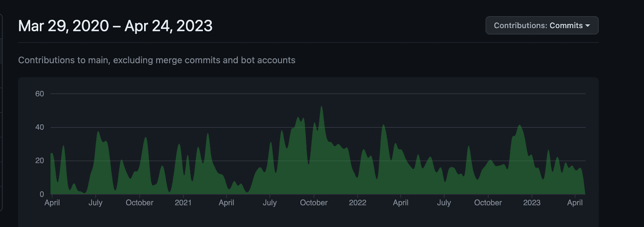The image size is (644, 227).
Task: Click the 40 value on the y-axis
Action: click(39, 127)
